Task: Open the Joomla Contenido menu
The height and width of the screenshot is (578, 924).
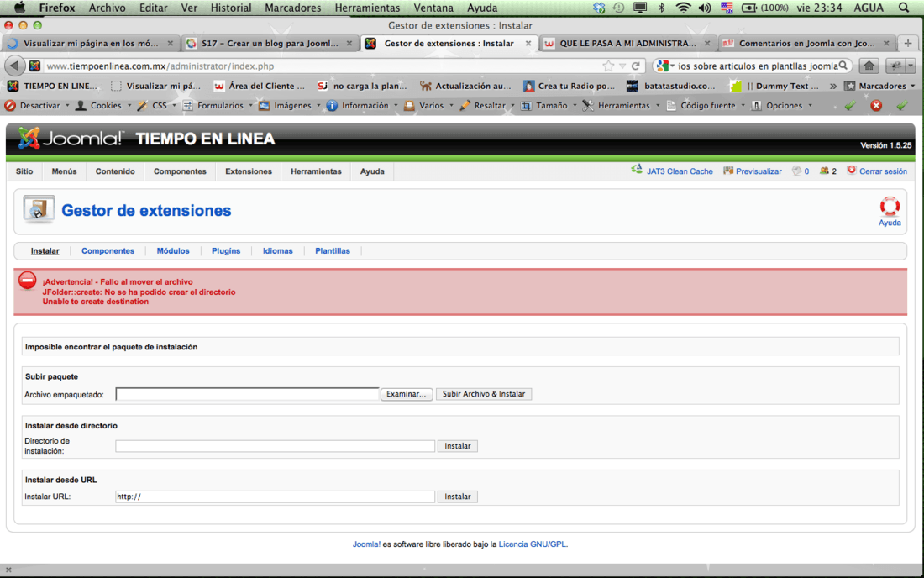Action: point(115,171)
